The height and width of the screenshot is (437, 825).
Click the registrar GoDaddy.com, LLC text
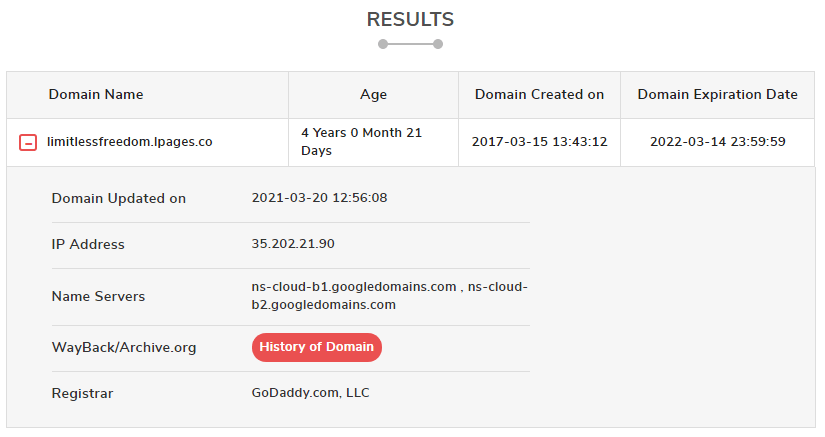pyautogui.click(x=310, y=393)
